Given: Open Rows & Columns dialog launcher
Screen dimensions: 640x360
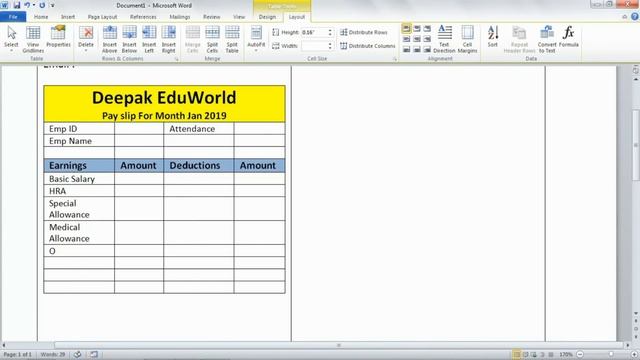Looking at the screenshot, I should coord(177,59).
